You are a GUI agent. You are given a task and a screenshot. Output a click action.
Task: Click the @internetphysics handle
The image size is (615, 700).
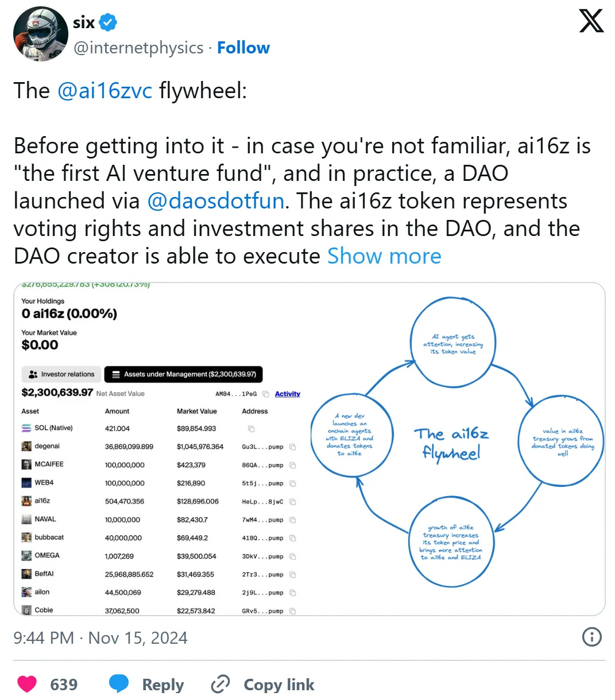tap(138, 48)
